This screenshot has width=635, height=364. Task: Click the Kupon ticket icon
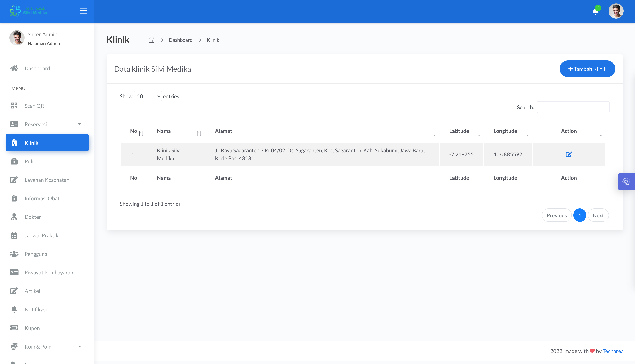click(x=14, y=328)
